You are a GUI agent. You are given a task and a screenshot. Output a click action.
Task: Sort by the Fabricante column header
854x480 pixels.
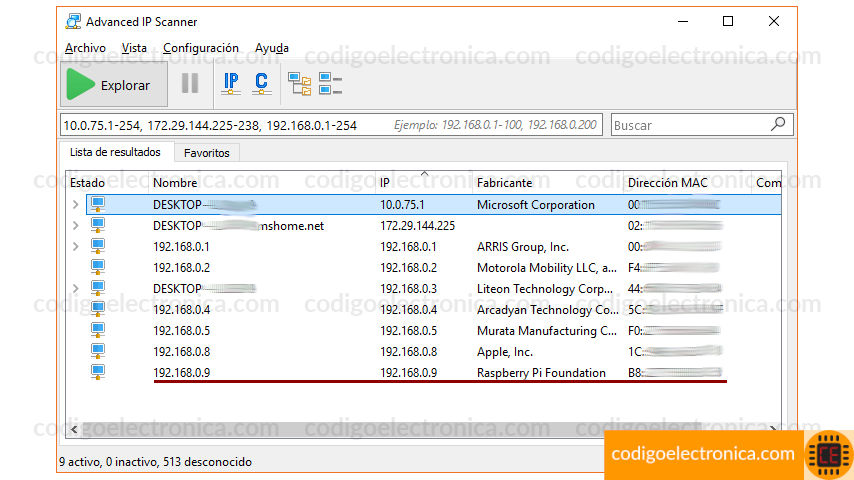pos(504,183)
